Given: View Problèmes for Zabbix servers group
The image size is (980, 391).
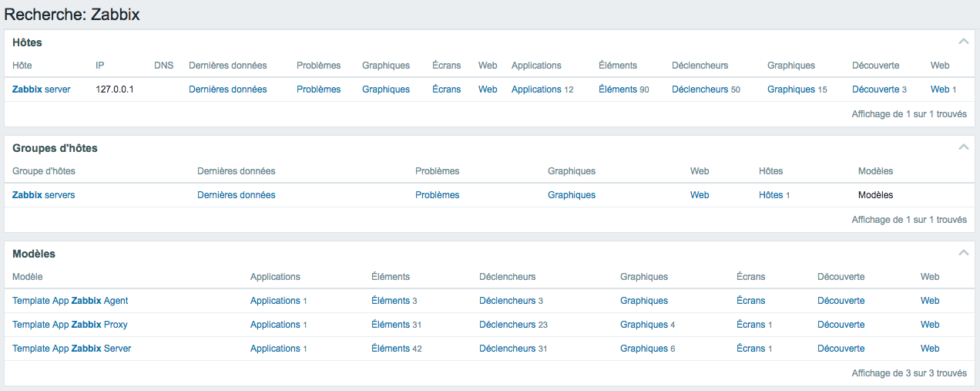Looking at the screenshot, I should (x=437, y=195).
